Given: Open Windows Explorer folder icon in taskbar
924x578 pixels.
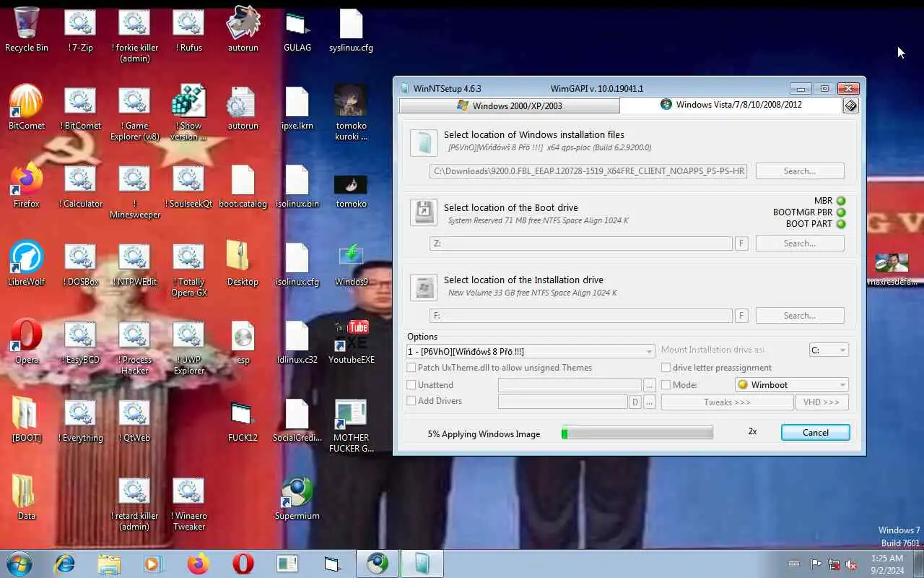Looking at the screenshot, I should click(109, 564).
